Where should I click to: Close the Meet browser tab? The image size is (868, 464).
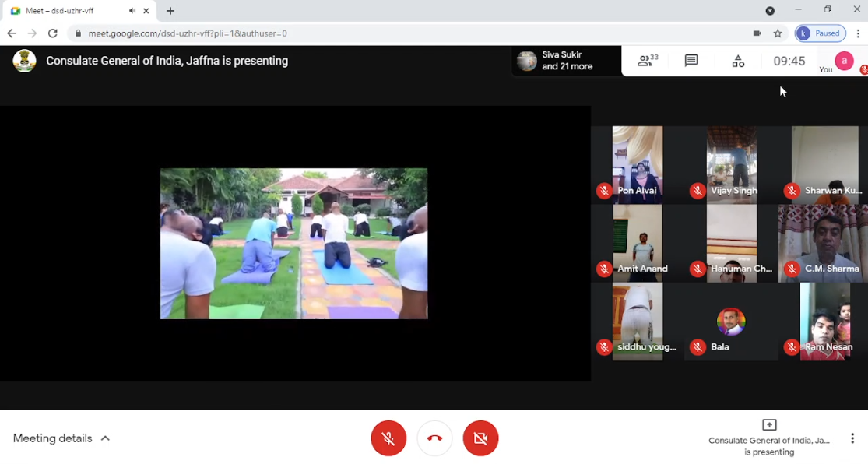pos(146,11)
